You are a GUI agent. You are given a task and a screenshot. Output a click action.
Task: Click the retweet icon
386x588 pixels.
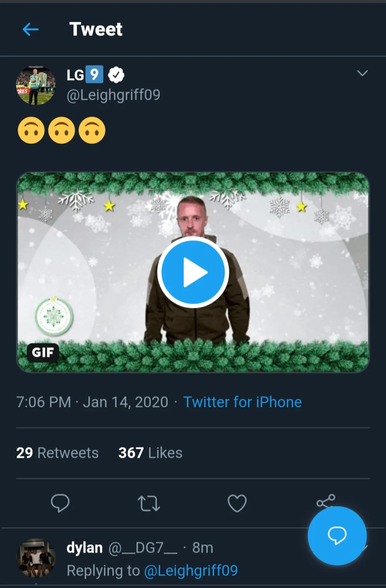coord(149,504)
